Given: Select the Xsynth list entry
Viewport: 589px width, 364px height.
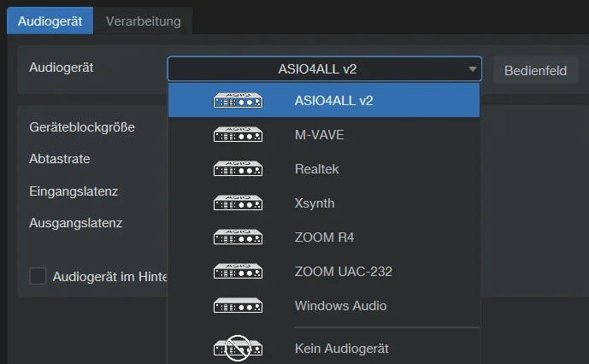Looking at the screenshot, I should tap(315, 203).
